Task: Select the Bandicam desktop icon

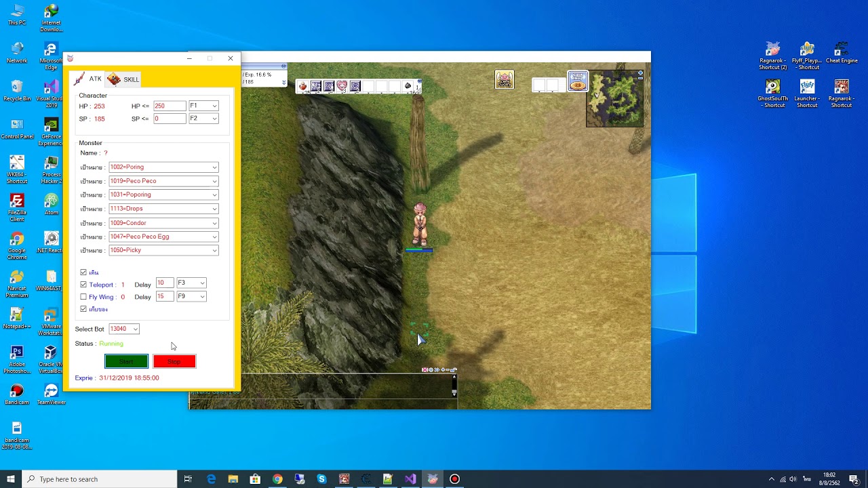Action: click(x=17, y=394)
